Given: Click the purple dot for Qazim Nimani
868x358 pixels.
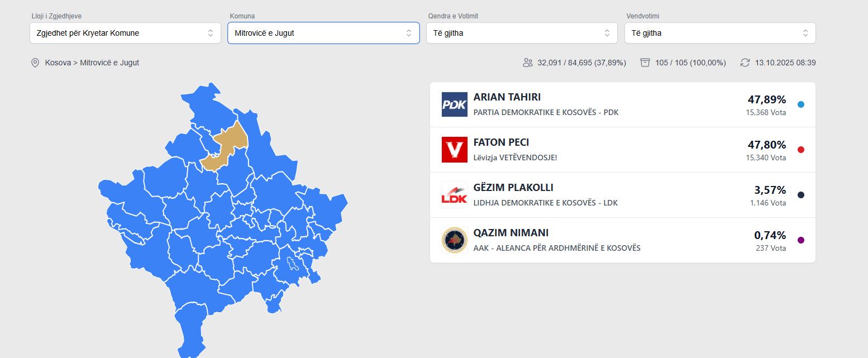Looking at the screenshot, I should [800, 240].
